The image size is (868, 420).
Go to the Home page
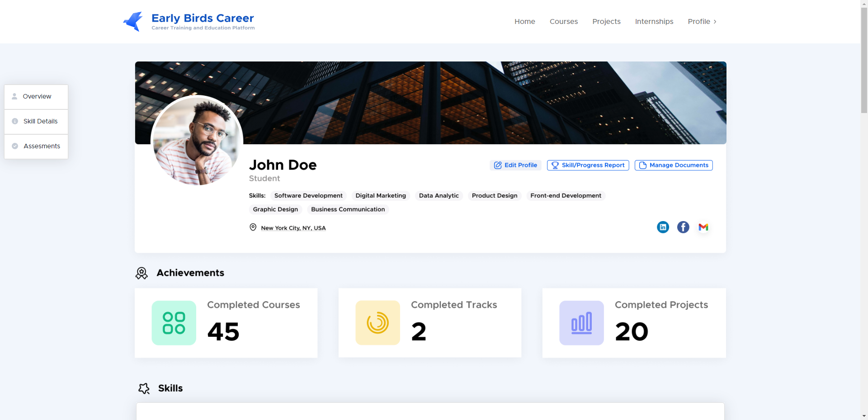[x=524, y=21]
